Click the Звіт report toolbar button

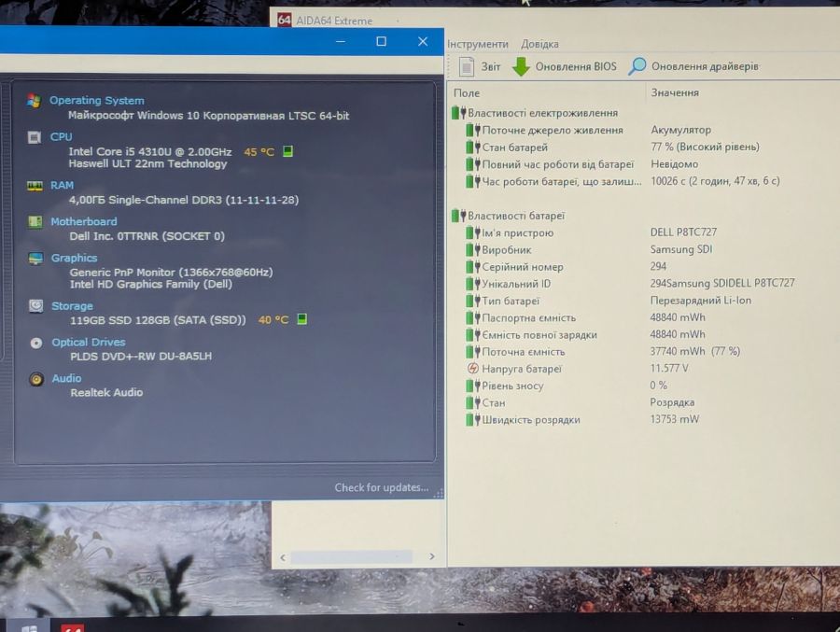480,66
